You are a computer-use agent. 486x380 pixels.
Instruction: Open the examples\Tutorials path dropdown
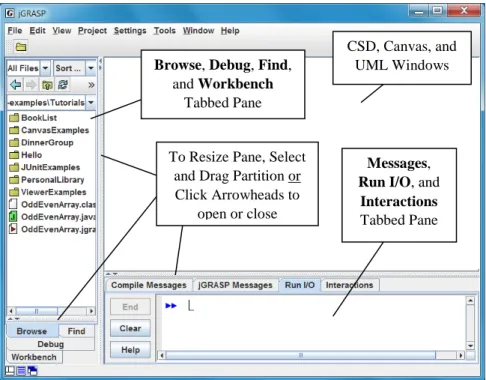click(91, 102)
